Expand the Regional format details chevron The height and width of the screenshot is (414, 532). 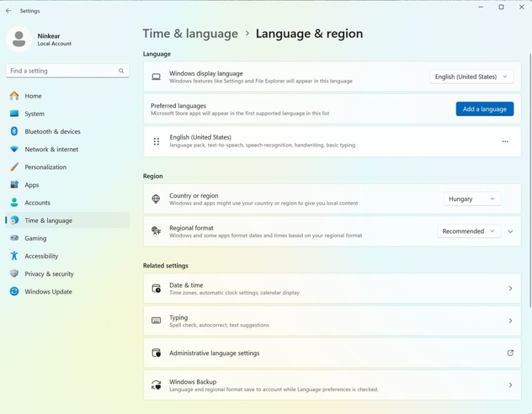[x=511, y=232]
